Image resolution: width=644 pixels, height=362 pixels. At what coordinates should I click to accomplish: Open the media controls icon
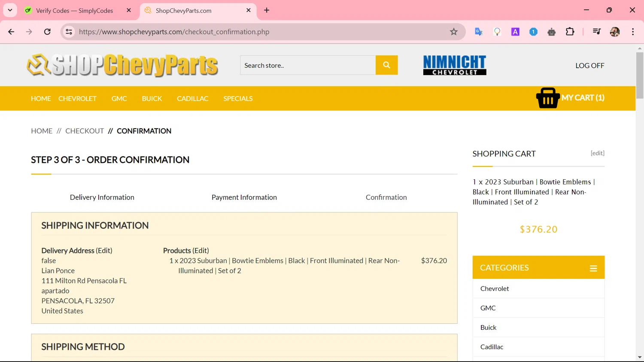point(596,32)
